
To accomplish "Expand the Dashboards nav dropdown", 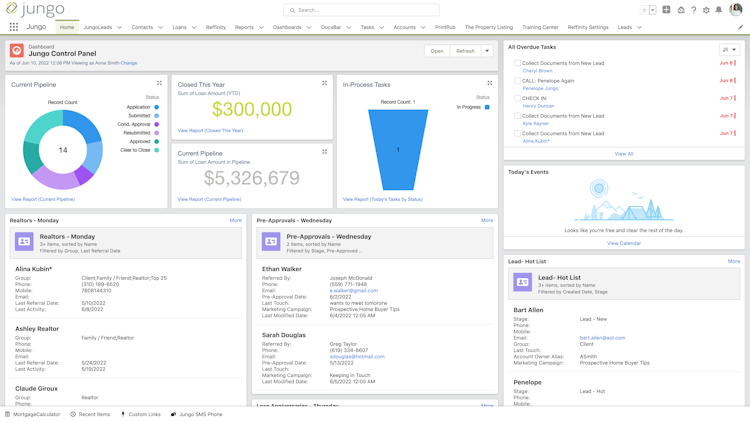I will point(309,27).
